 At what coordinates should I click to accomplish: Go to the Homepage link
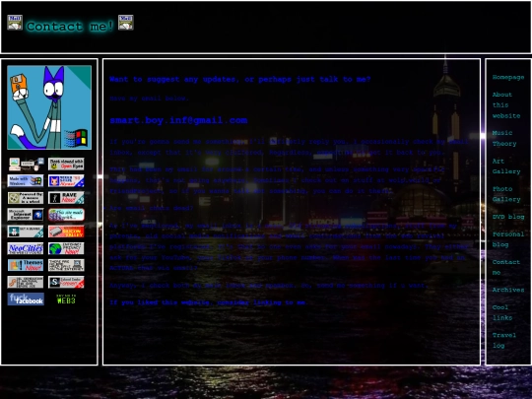[508, 78]
